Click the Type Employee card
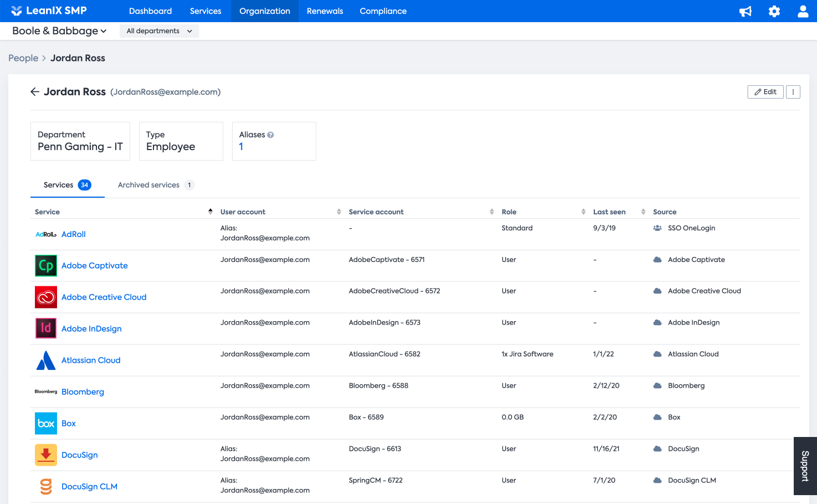The image size is (817, 504). 181,141
